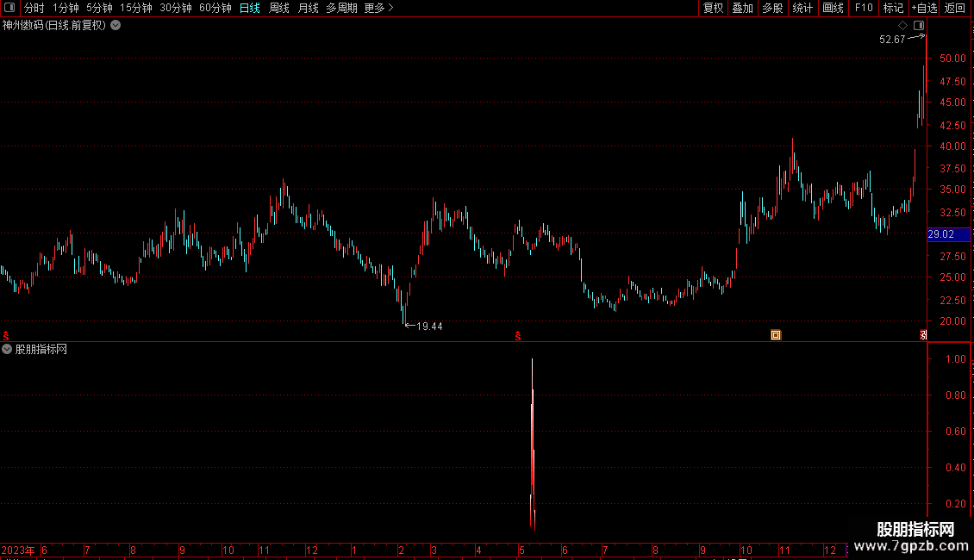Open the 统计 statistics tool

802,8
